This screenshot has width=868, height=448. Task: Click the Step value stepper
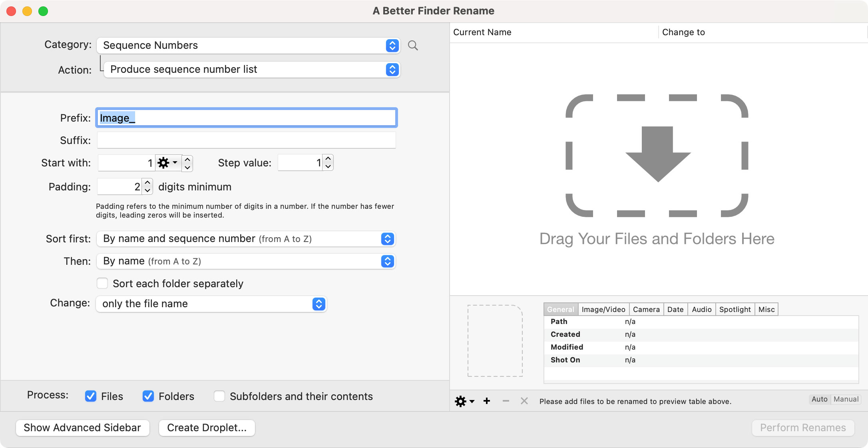pyautogui.click(x=328, y=162)
